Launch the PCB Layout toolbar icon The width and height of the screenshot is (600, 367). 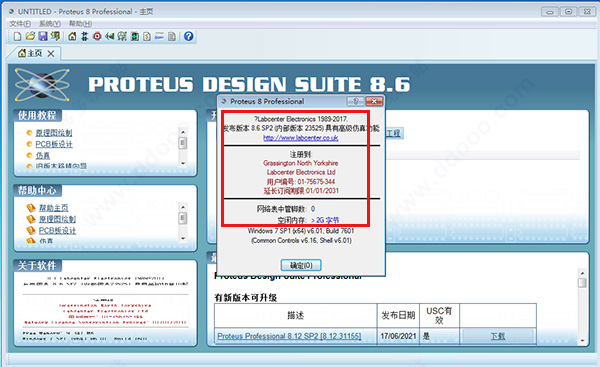[97, 36]
